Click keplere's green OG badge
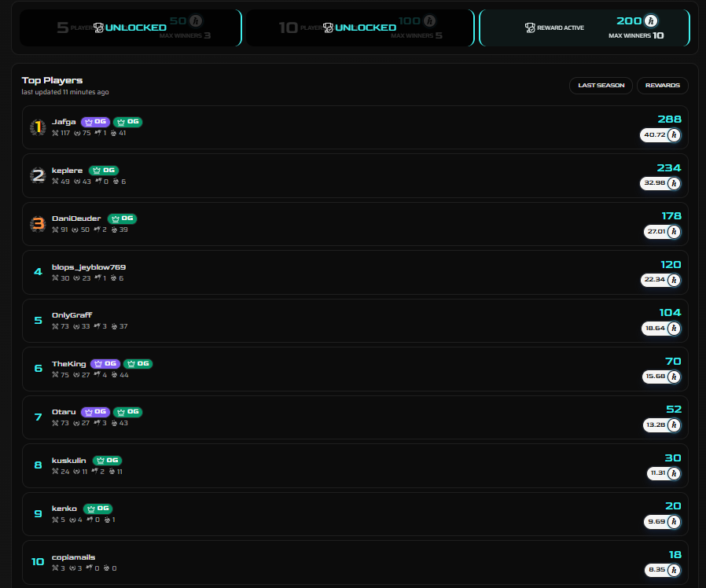 (x=104, y=171)
